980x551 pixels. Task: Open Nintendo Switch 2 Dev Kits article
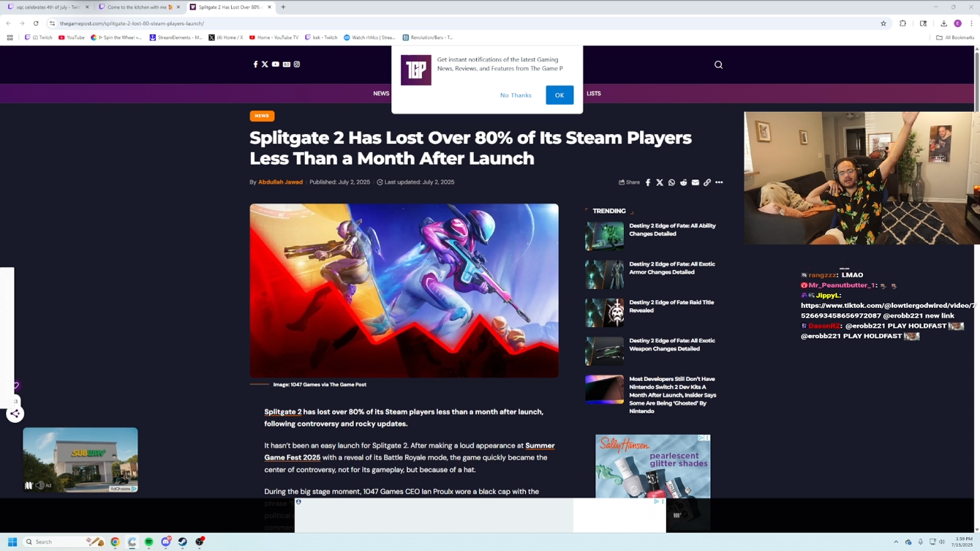coord(673,395)
